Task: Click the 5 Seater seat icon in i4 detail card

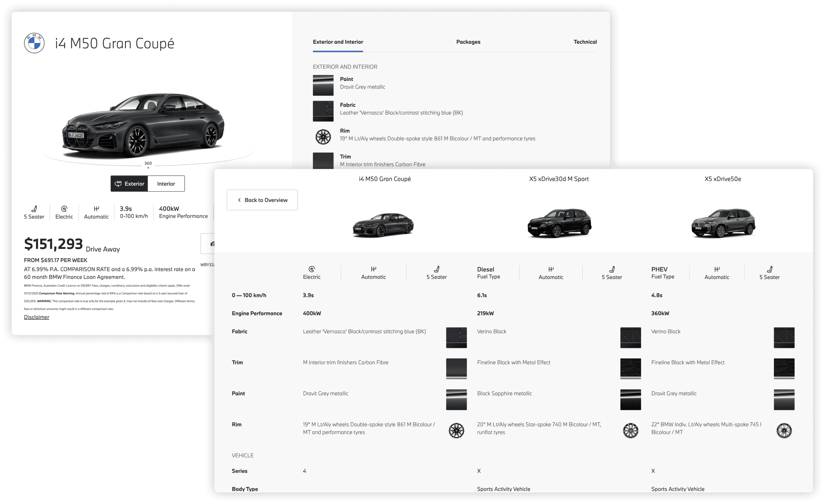Action: click(x=34, y=209)
